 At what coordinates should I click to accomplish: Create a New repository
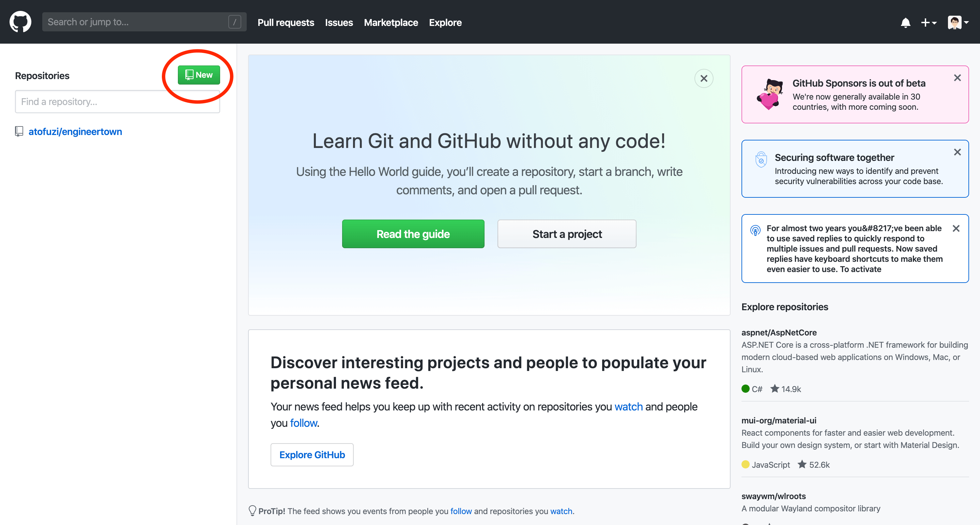[x=199, y=75]
